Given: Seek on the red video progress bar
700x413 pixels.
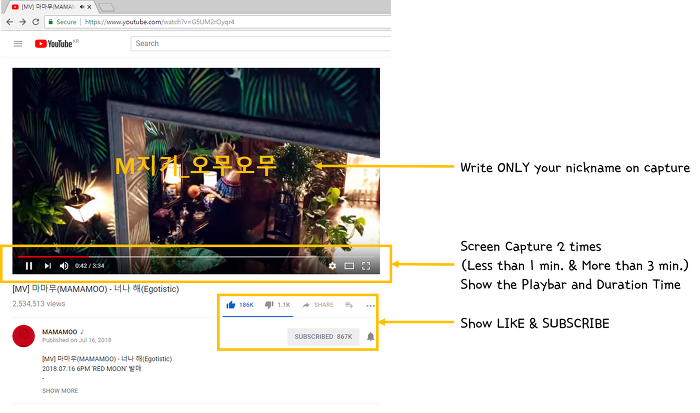Looking at the screenshot, I should (x=53, y=257).
